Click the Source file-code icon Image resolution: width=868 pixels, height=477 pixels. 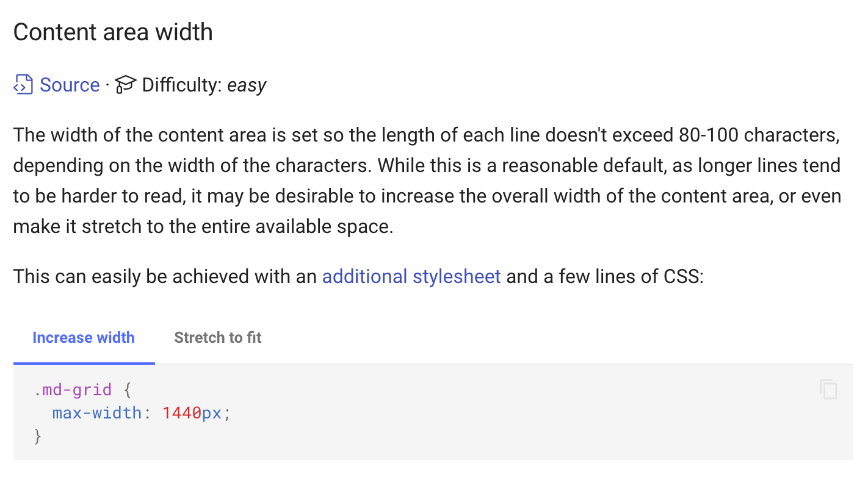pyautogui.click(x=23, y=85)
